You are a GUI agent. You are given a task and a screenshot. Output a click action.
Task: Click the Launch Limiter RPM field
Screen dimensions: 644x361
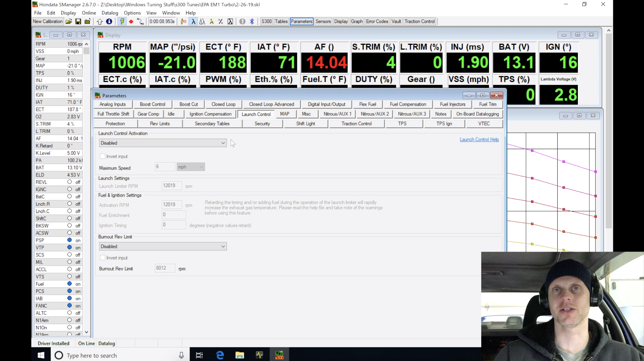(172, 186)
